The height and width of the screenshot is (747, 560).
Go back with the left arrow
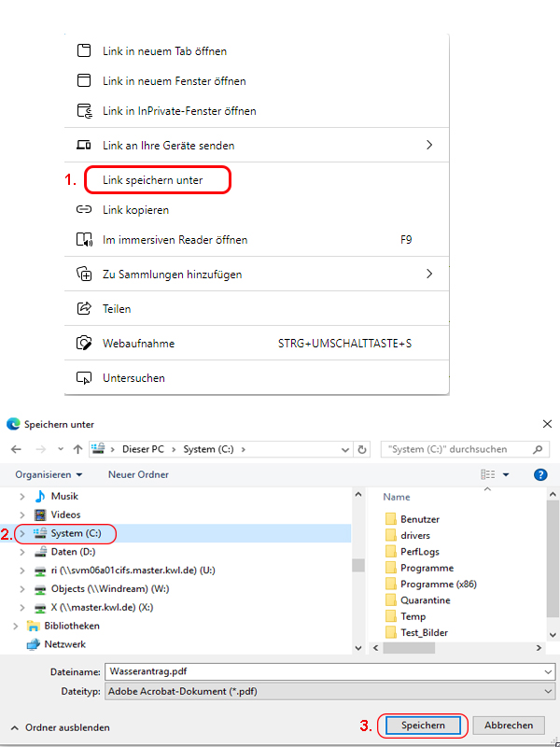pos(16,449)
